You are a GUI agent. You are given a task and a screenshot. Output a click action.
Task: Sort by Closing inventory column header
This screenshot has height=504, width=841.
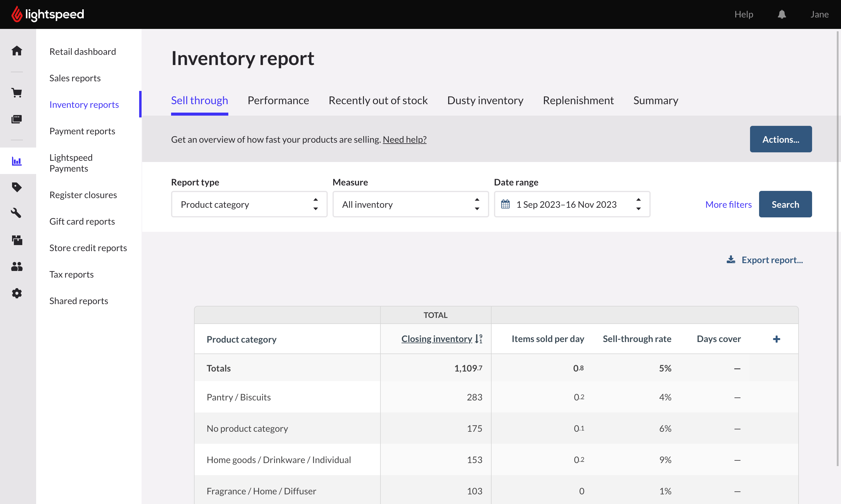(x=437, y=339)
